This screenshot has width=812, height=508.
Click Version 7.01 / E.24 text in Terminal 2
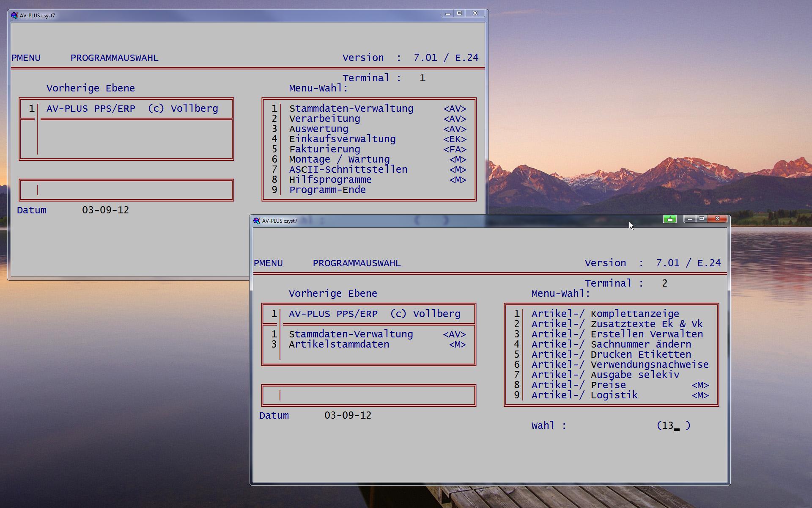point(653,263)
